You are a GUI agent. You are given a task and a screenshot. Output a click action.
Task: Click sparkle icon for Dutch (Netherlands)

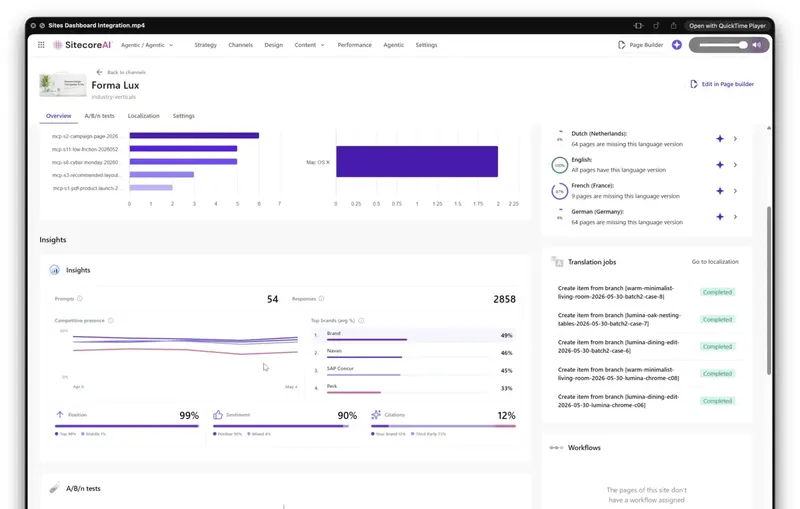click(720, 139)
